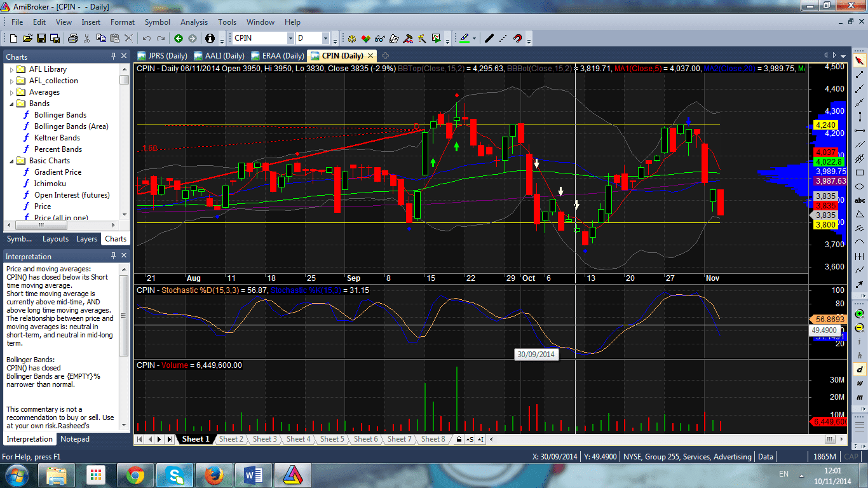Viewport: 868px width, 488px height.
Task: Switch to the Notepad tab
Action: (75, 439)
